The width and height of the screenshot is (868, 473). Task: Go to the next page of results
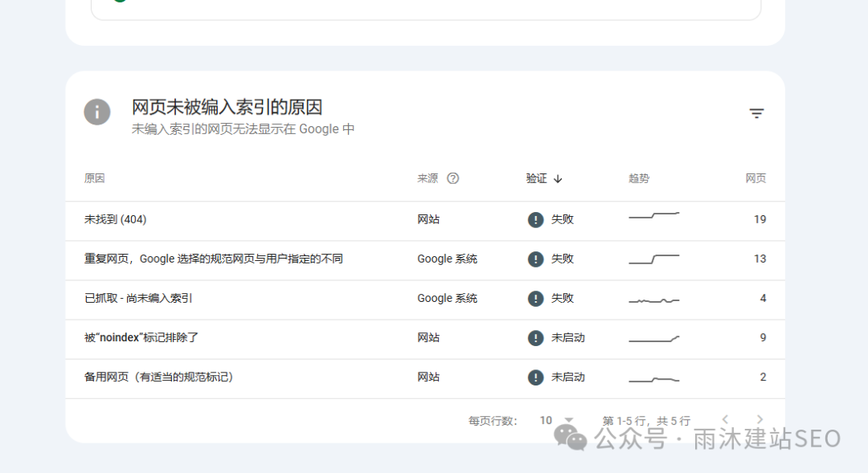[759, 419]
